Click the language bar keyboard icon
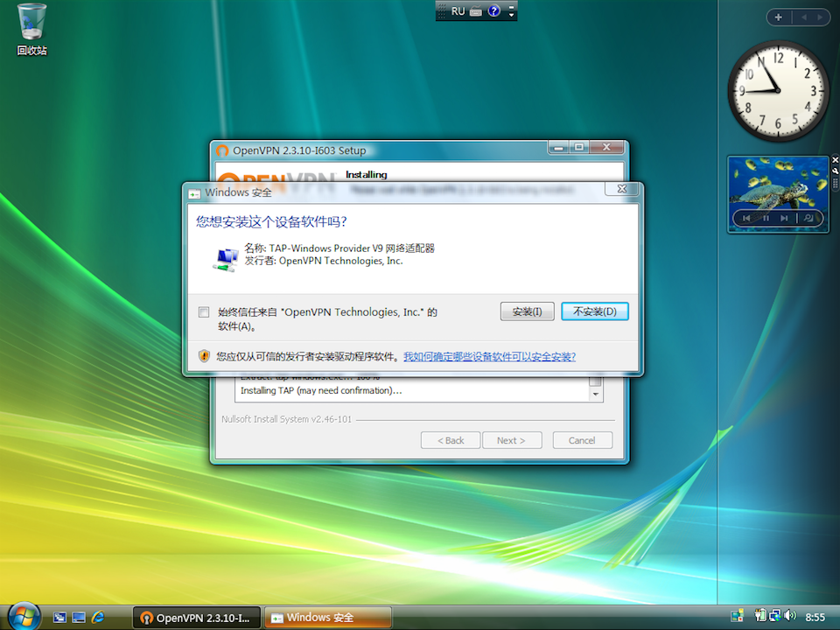The height and width of the screenshot is (630, 840). click(x=476, y=11)
